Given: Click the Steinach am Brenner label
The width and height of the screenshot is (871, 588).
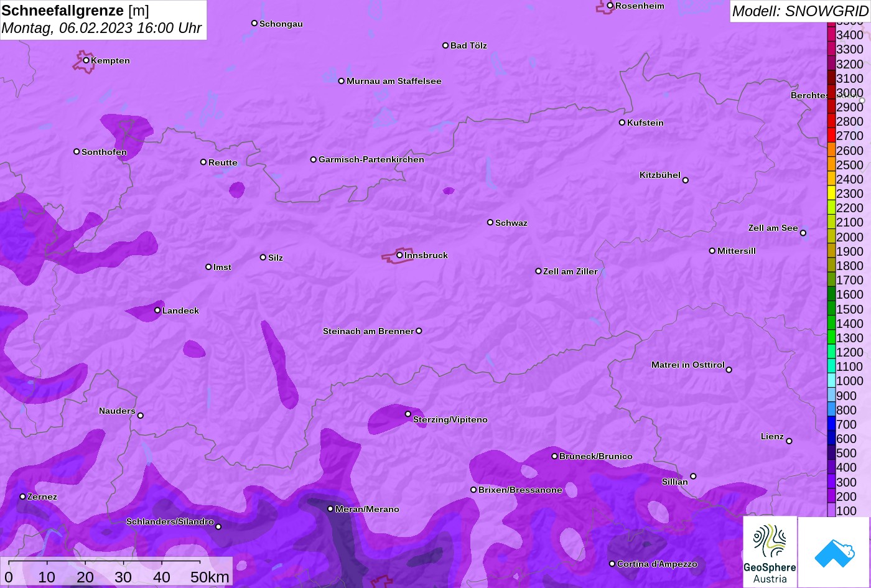Looking at the screenshot, I should tap(368, 331).
